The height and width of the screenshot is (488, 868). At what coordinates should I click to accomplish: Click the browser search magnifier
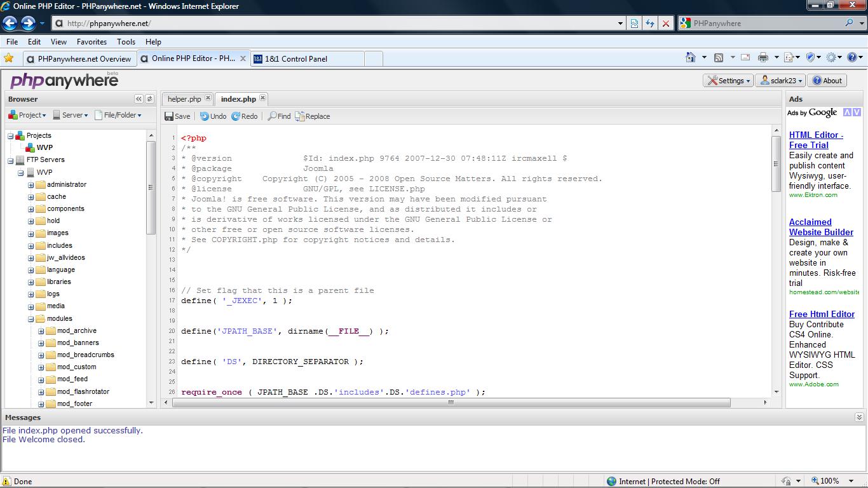[850, 23]
